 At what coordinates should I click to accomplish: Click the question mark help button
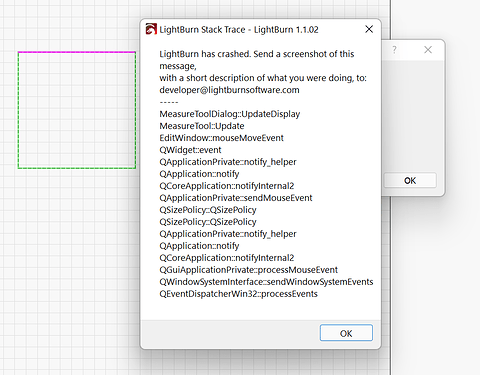coord(395,50)
